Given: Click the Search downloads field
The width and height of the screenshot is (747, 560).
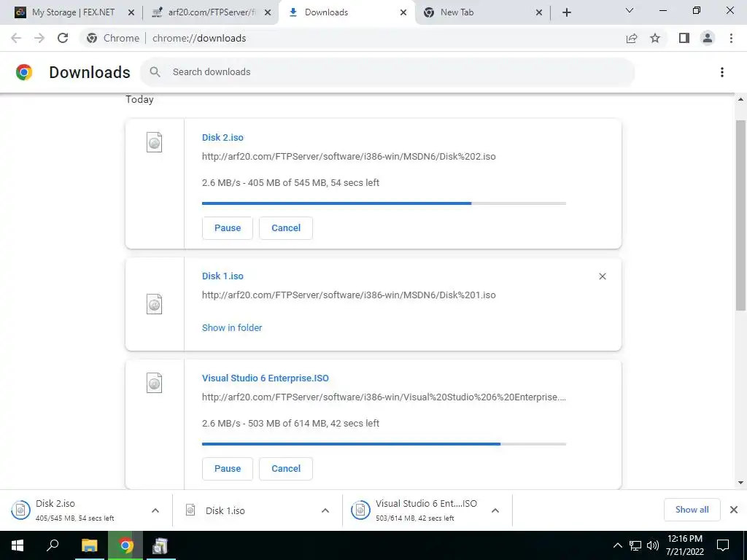Looking at the screenshot, I should [x=387, y=72].
